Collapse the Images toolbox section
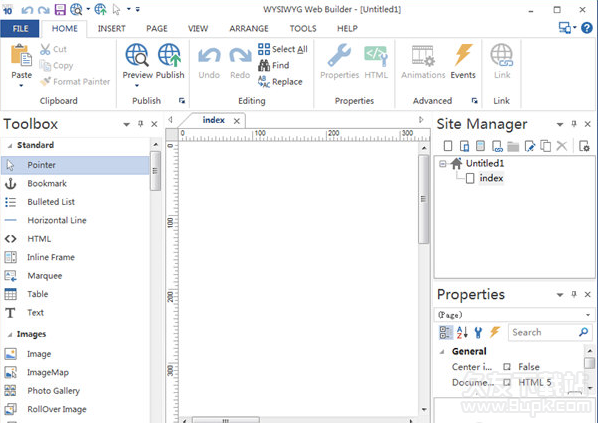The height and width of the screenshot is (423, 598). (x=10, y=335)
